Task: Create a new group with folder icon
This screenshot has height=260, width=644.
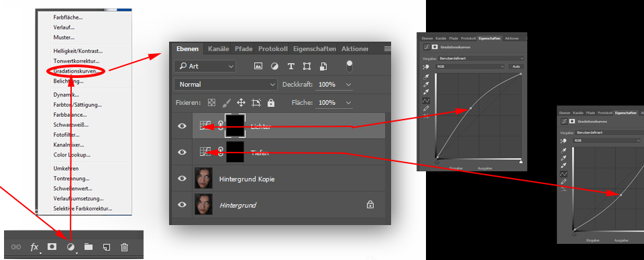Action: point(89,247)
